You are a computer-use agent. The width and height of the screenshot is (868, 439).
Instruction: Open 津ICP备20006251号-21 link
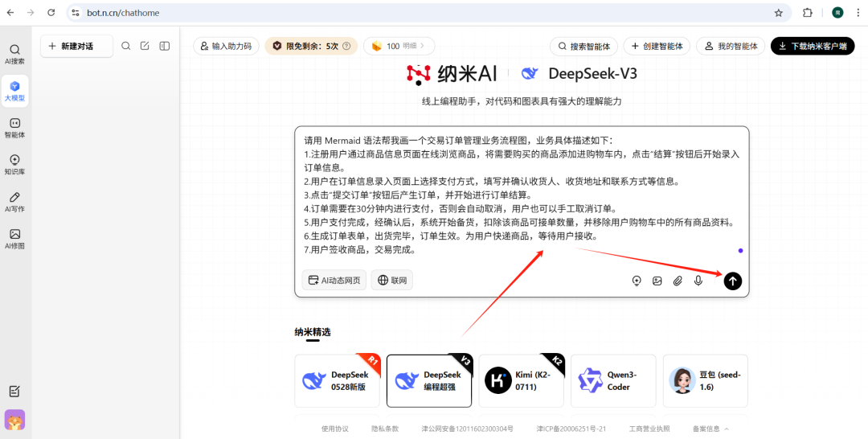pos(571,429)
